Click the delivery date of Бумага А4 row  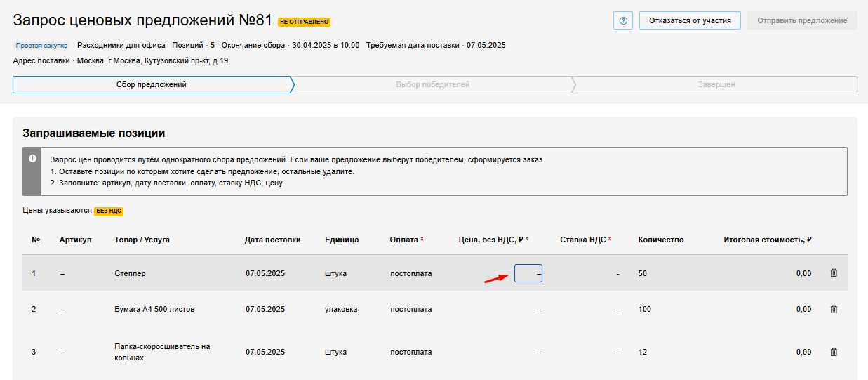(265, 309)
